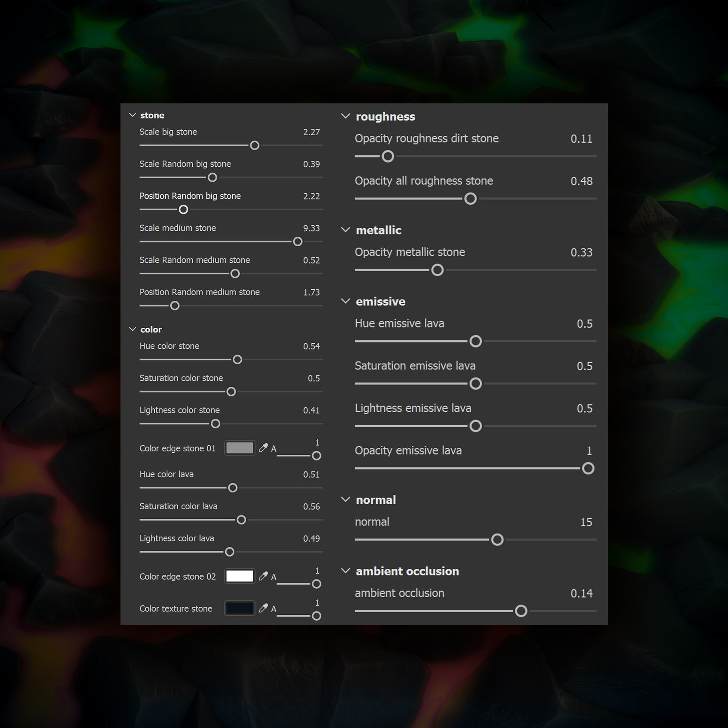The height and width of the screenshot is (728, 728).
Task: Click eyedropper icon for Color texture stone
Action: pos(263,608)
